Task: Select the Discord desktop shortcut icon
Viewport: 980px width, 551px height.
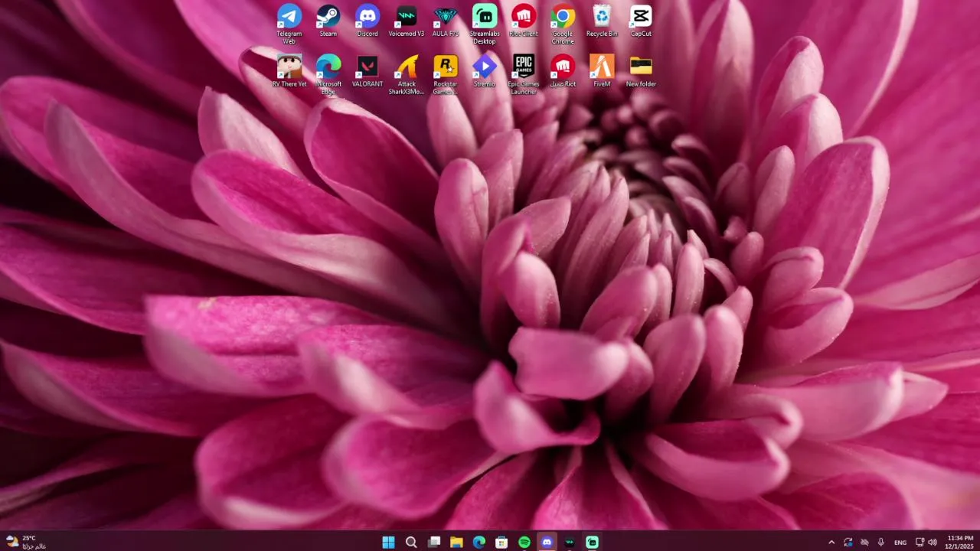Action: [367, 21]
